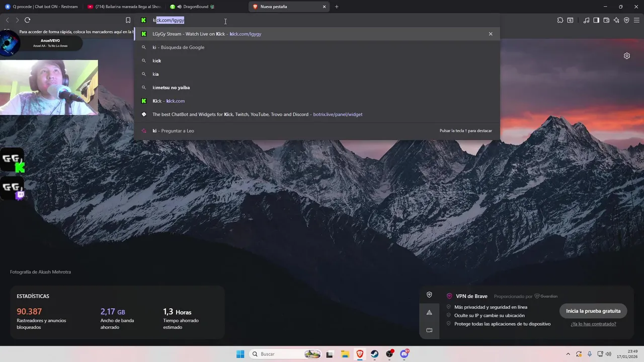Open the Brave playlist music note icon
Screen dimensions: 644x362
[x=586, y=20]
